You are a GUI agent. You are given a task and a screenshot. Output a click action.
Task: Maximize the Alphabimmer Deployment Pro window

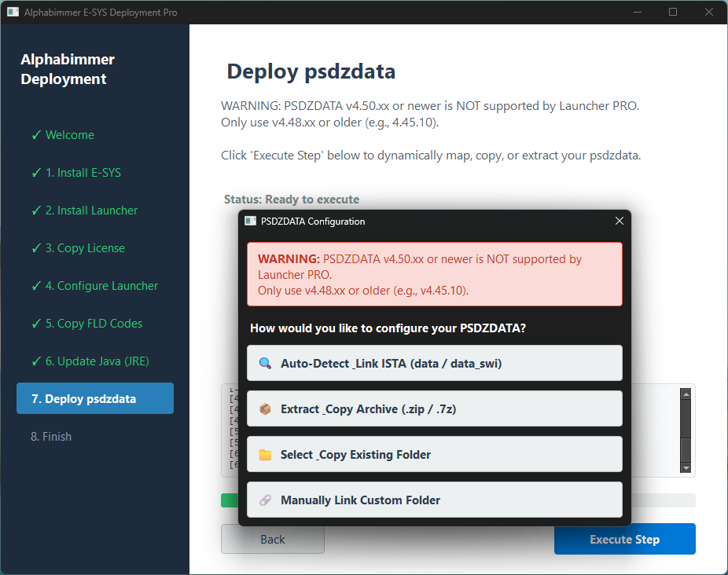point(673,12)
